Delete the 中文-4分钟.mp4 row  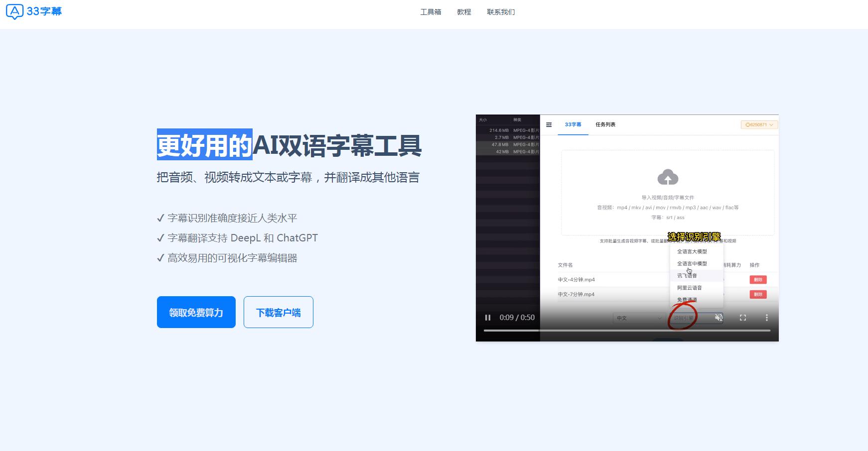coord(758,280)
